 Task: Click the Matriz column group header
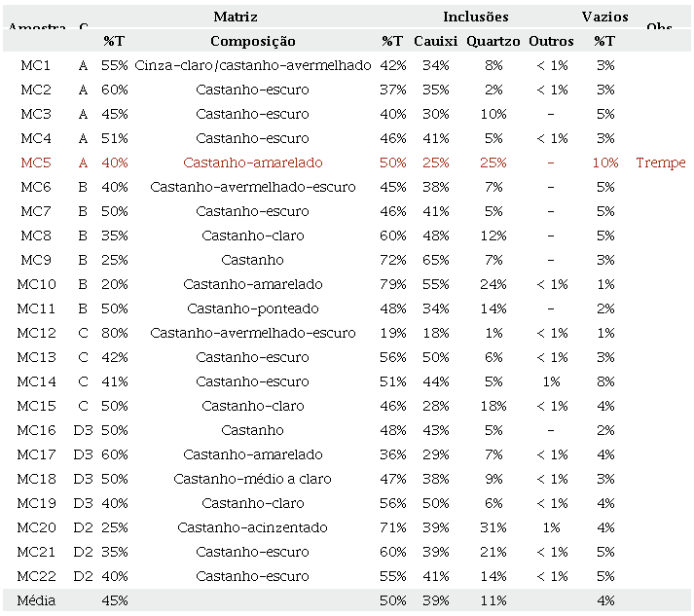click(236, 17)
